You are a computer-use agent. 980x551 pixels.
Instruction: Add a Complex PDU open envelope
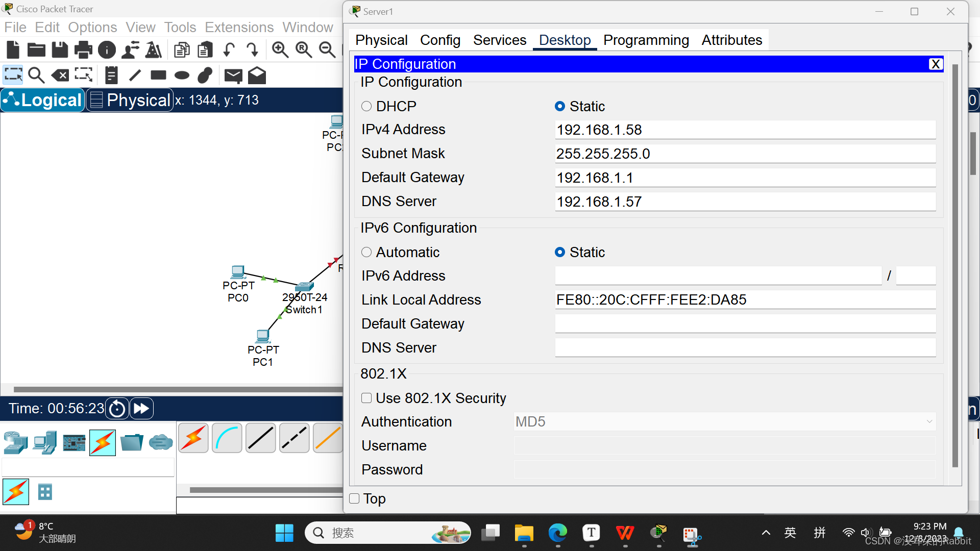(x=257, y=75)
